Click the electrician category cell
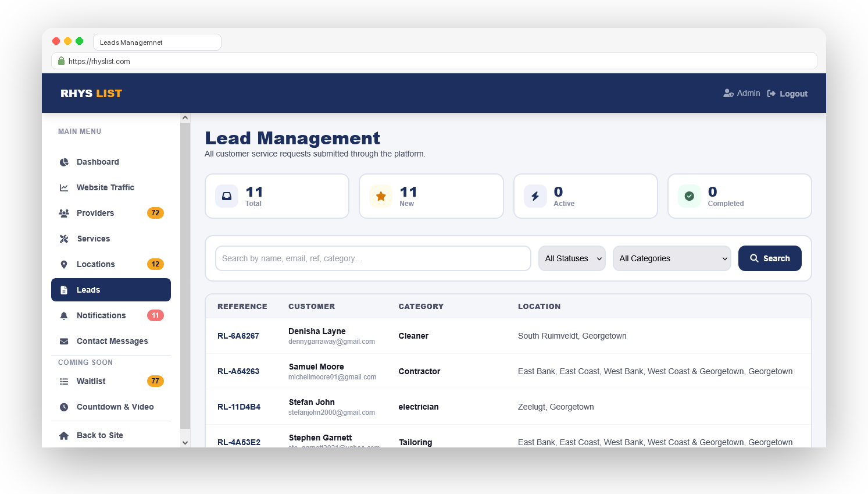The image size is (868, 494). [419, 407]
